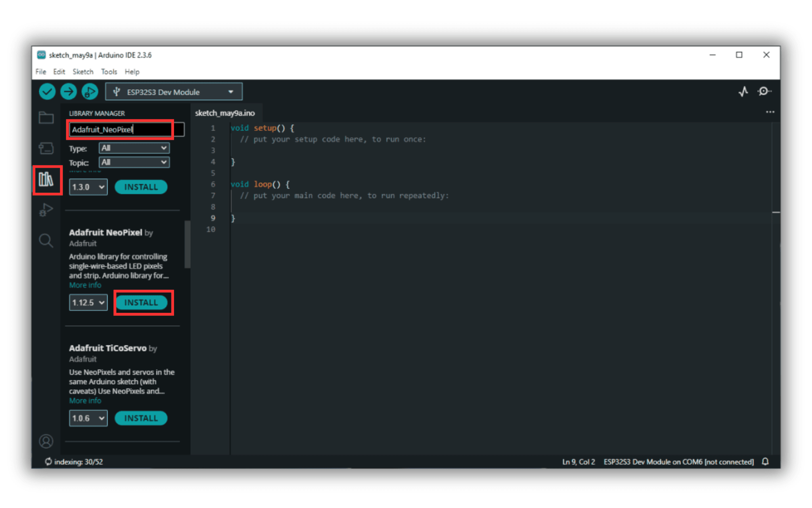The image size is (812, 508).
Task: Click the Upload arrow button
Action: (x=68, y=92)
